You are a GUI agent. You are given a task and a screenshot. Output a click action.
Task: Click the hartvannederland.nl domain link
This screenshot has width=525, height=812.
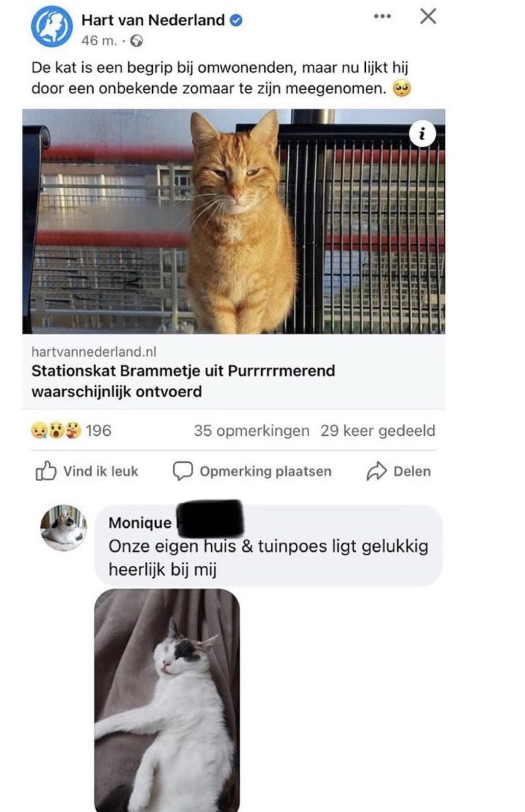point(94,351)
